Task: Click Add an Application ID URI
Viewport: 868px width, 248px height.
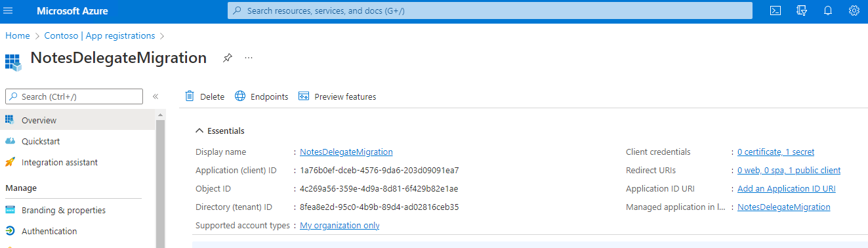Action: click(787, 188)
